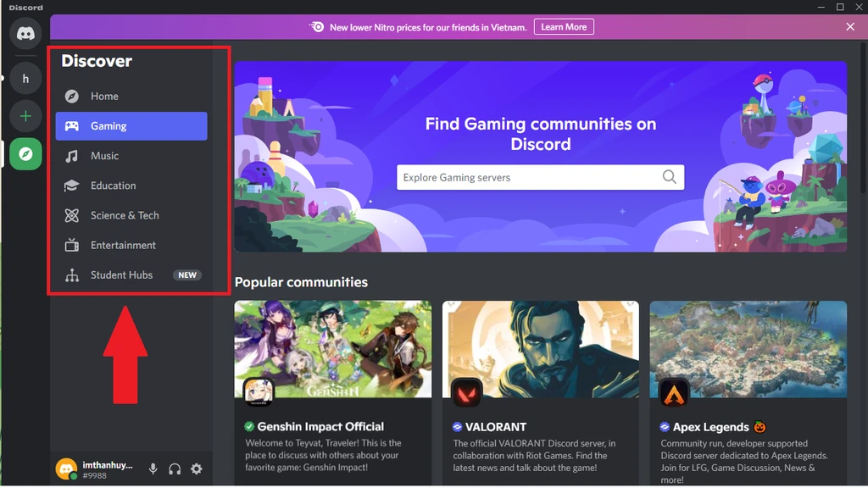This screenshot has height=488, width=868.
Task: Select Science & Tech category
Action: 131,216
